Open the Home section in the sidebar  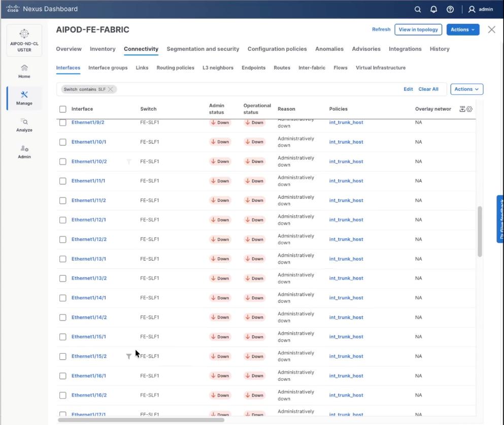[24, 71]
